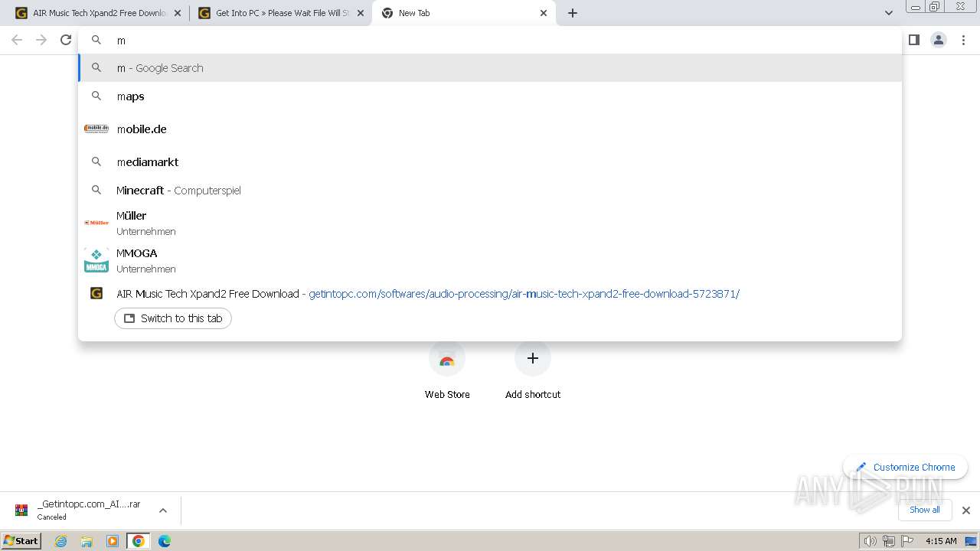Viewport: 980px width, 551px height.
Task: Click the Chrome taskbar icon
Action: [139, 541]
